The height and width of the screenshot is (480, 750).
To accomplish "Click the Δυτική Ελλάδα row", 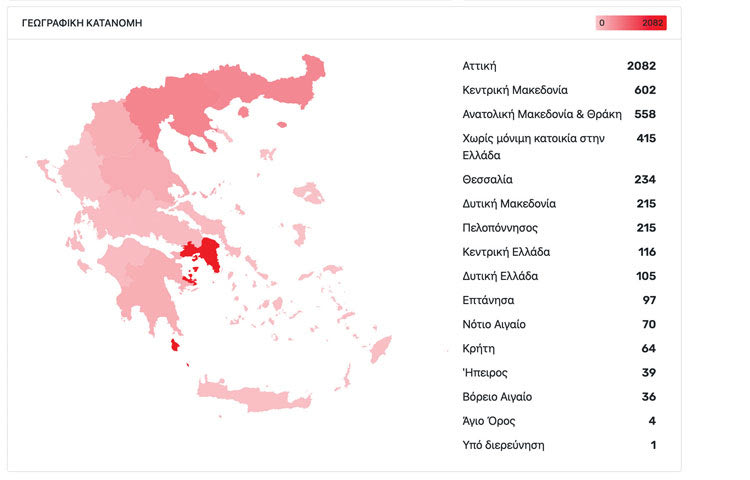I will [559, 276].
